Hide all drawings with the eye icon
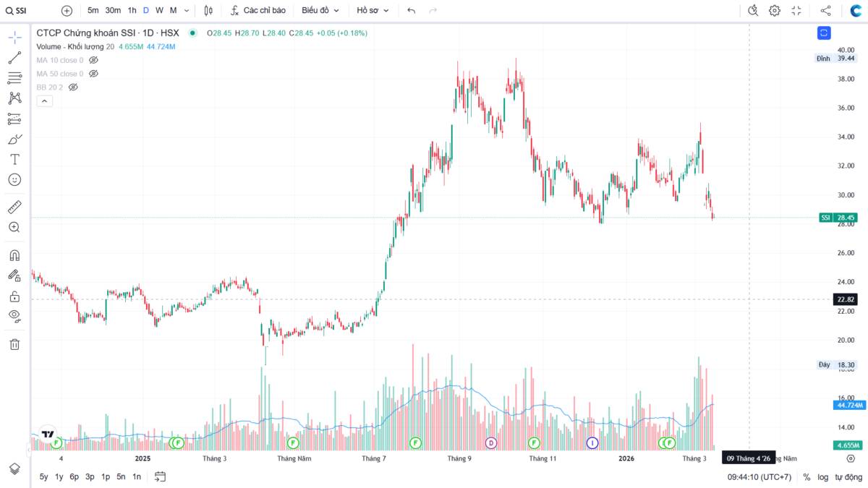This screenshot has width=868, height=488. (x=14, y=316)
